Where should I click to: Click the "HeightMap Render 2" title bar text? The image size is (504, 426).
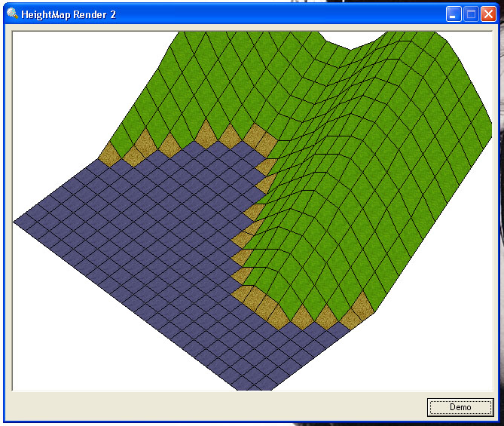[x=69, y=14]
